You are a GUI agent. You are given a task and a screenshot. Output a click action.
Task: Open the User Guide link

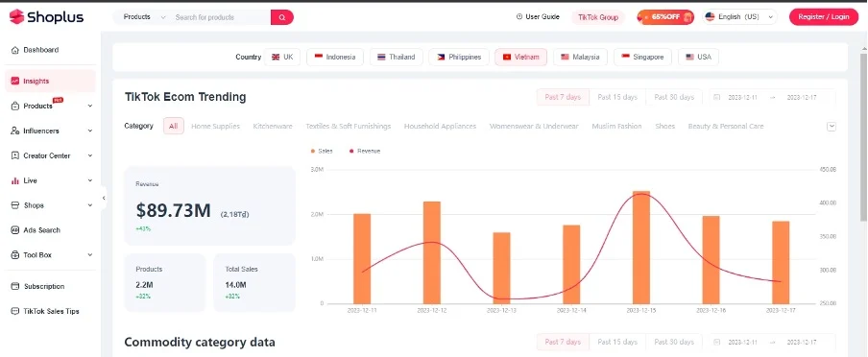(538, 17)
